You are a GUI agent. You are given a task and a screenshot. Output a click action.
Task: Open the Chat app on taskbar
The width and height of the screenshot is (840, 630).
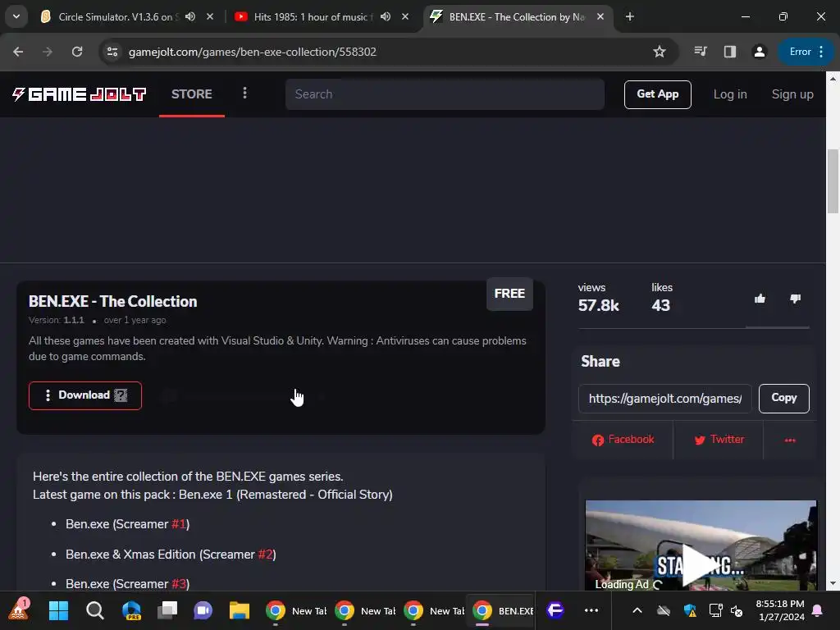click(203, 610)
